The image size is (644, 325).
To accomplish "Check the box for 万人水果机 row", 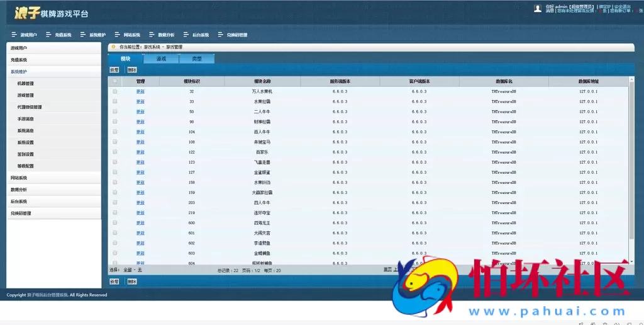I will tap(114, 91).
